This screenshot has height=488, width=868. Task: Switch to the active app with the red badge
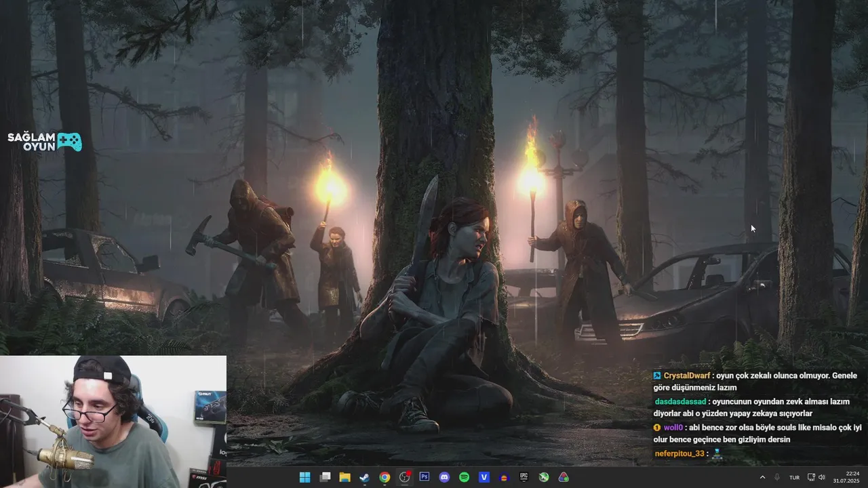[405, 477]
